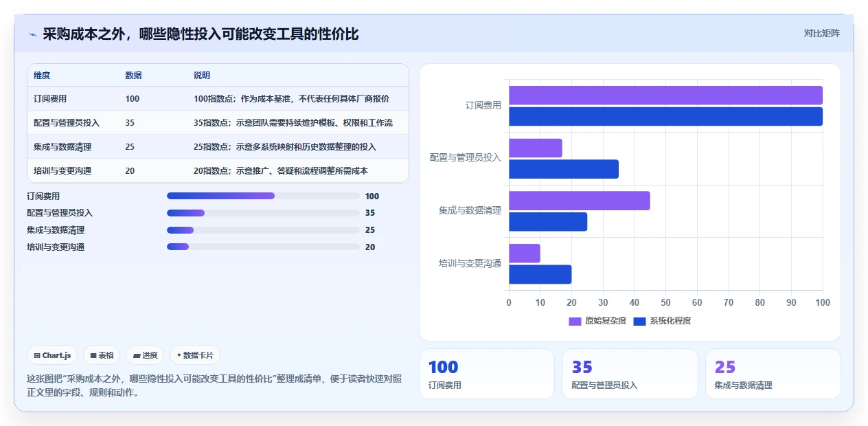Select the 订阅费用 table row cell

[x=50, y=99]
